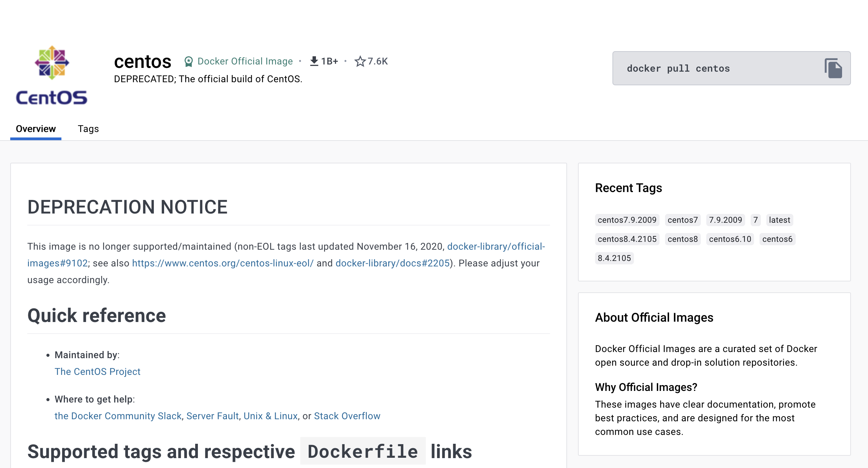This screenshot has height=468, width=868.
Task: Click the Docker Official Image badge icon
Action: pyautogui.click(x=189, y=61)
